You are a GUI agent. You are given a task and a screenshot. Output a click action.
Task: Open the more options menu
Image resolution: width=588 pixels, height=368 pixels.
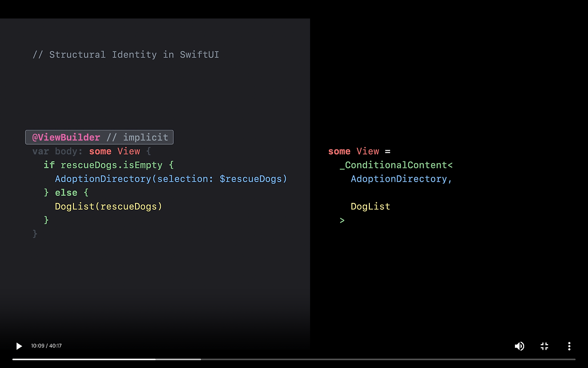569,346
